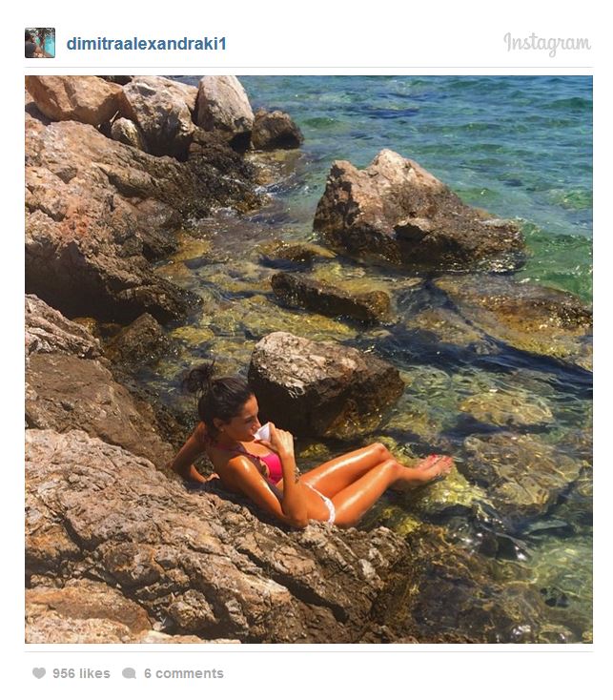Open the 956 likes count
The height and width of the screenshot is (700, 613).
click(81, 673)
